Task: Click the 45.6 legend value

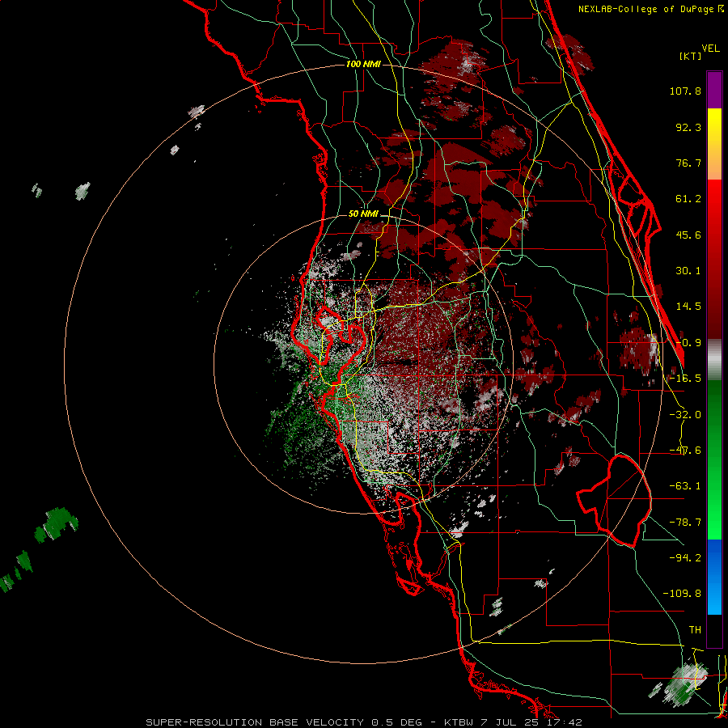Action: 688,235
